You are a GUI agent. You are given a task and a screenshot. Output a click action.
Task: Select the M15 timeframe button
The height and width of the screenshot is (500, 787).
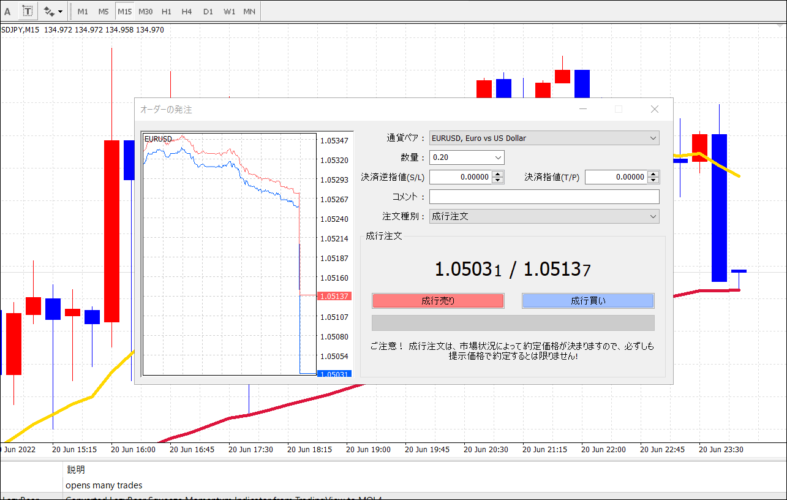coord(124,11)
